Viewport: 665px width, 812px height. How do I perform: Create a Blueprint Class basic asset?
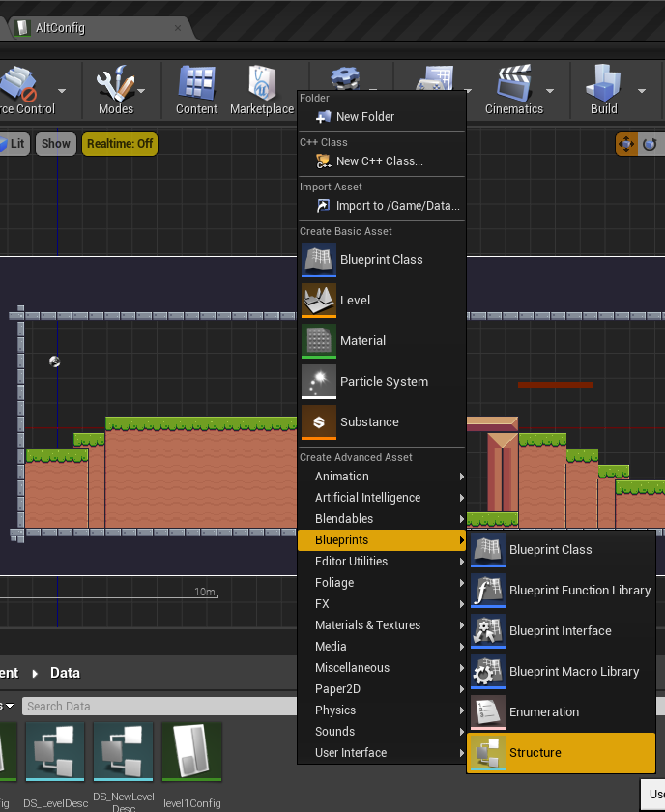pos(382,260)
